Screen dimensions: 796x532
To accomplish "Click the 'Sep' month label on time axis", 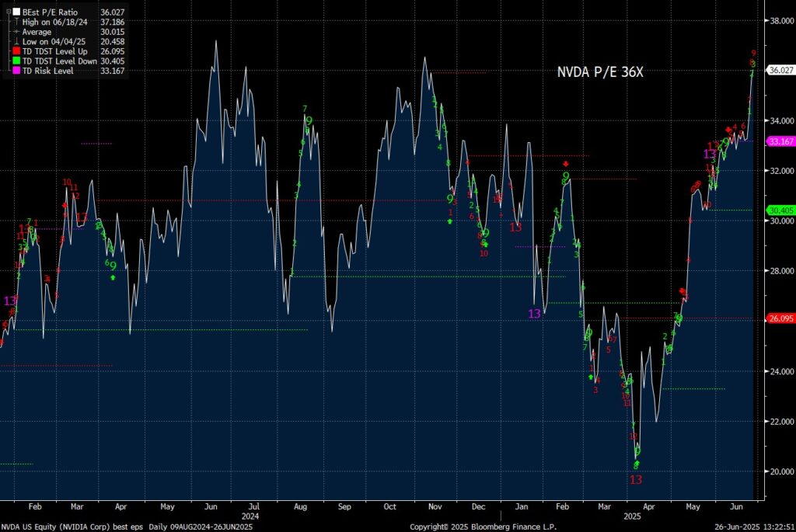I will [x=344, y=506].
